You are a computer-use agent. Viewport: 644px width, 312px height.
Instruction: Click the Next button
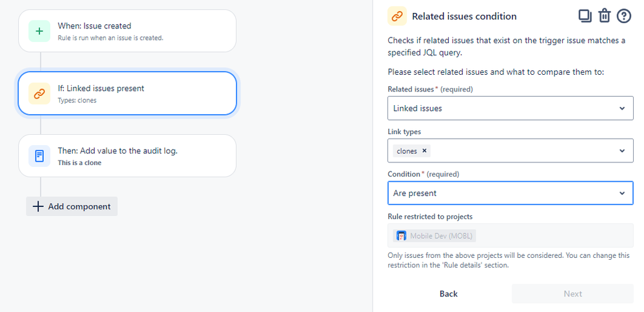pos(572,294)
